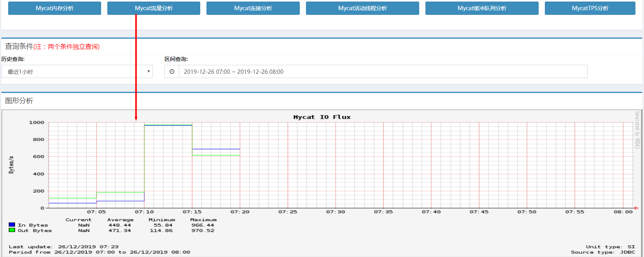Click the Last update timestamp text
Screen dimensions: 644x257
coord(64,246)
